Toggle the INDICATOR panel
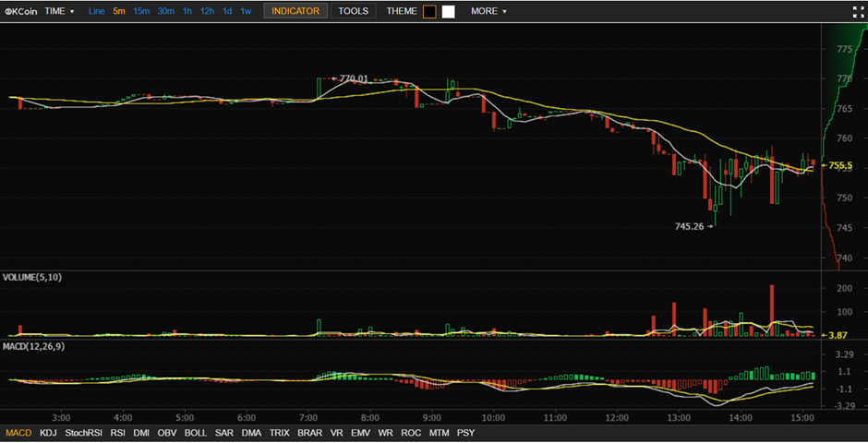868x443 pixels. pyautogui.click(x=295, y=11)
